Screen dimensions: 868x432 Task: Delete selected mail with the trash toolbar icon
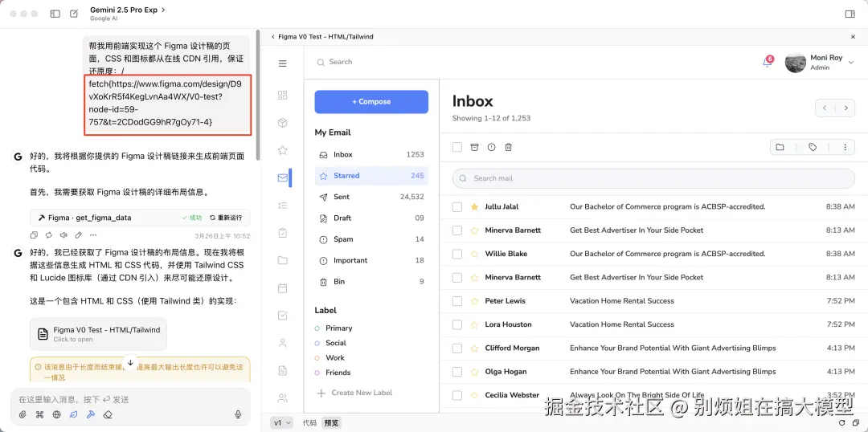(x=508, y=147)
